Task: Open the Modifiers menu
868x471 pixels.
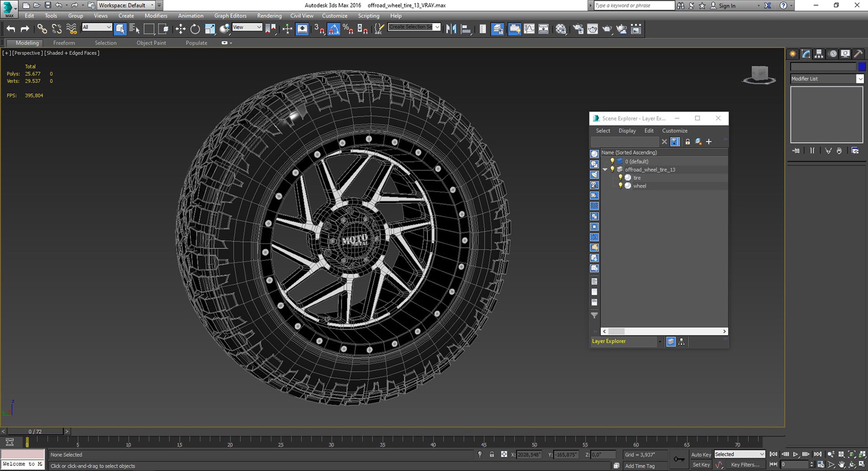Action: coord(156,16)
